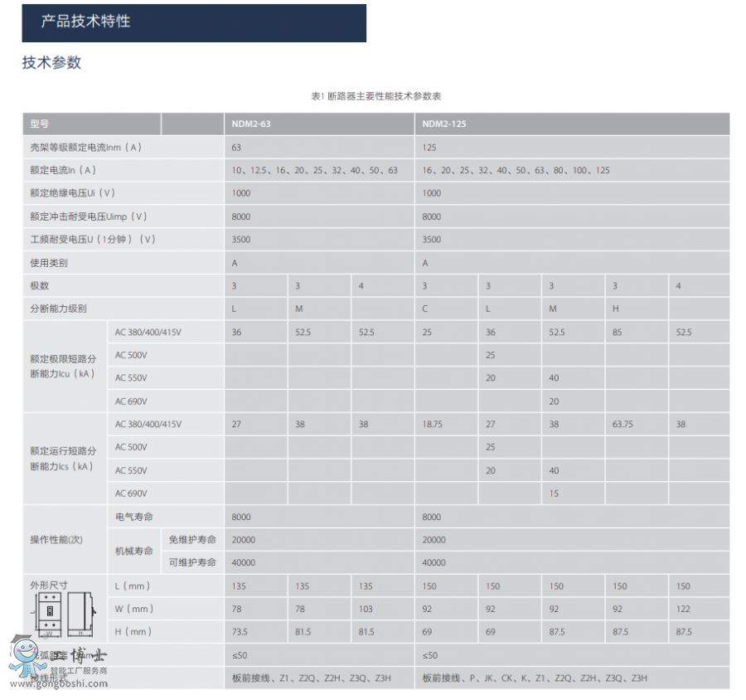Select AC 690V label in the Icu group
The height and width of the screenshot is (700, 746).
pyautogui.click(x=131, y=401)
